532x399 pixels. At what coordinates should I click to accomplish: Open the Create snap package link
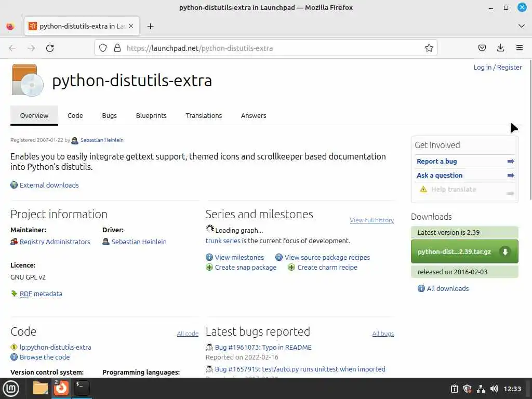pyautogui.click(x=246, y=268)
